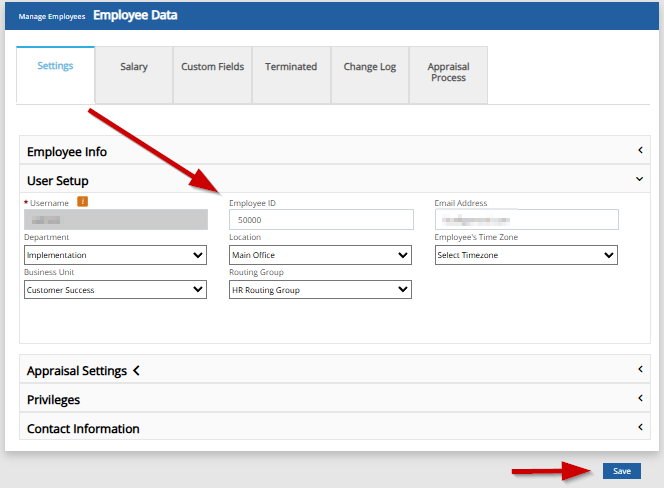
Task: Switch to the Salary tab
Action: point(134,67)
